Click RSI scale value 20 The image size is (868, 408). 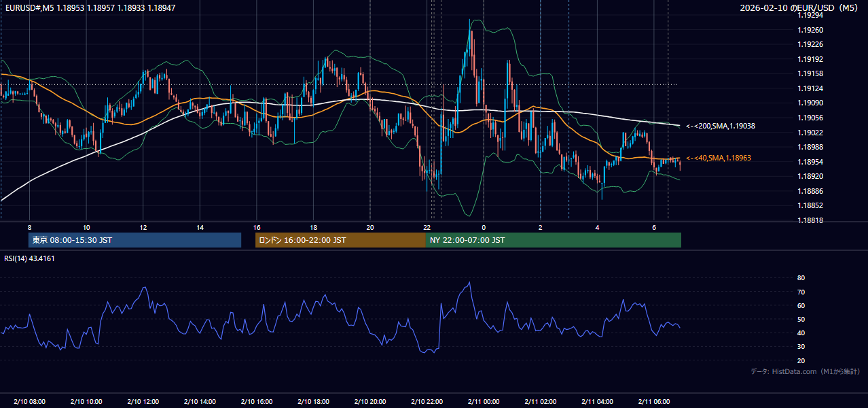[801, 360]
